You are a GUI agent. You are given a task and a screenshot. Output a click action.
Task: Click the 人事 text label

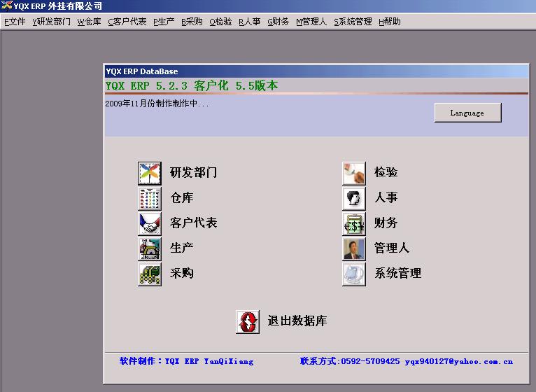pyautogui.click(x=386, y=197)
